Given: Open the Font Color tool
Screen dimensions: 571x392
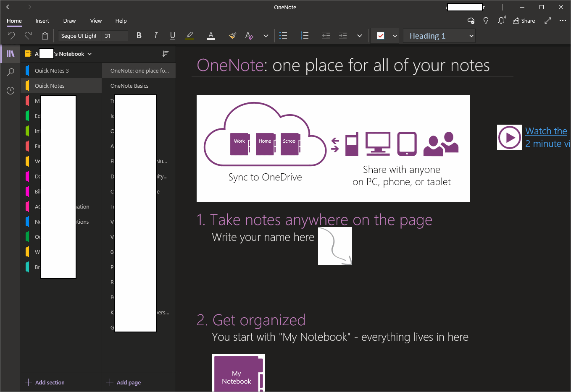Looking at the screenshot, I should click(x=211, y=35).
